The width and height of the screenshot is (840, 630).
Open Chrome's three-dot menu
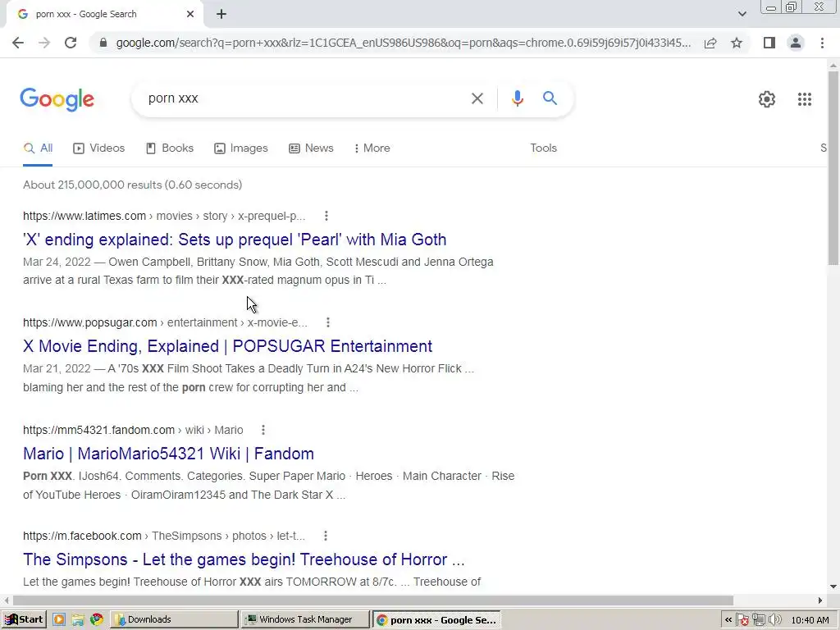[822, 43]
